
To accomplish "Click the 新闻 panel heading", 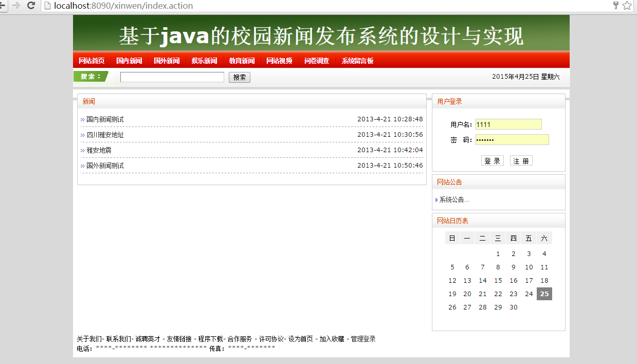I will tap(89, 102).
